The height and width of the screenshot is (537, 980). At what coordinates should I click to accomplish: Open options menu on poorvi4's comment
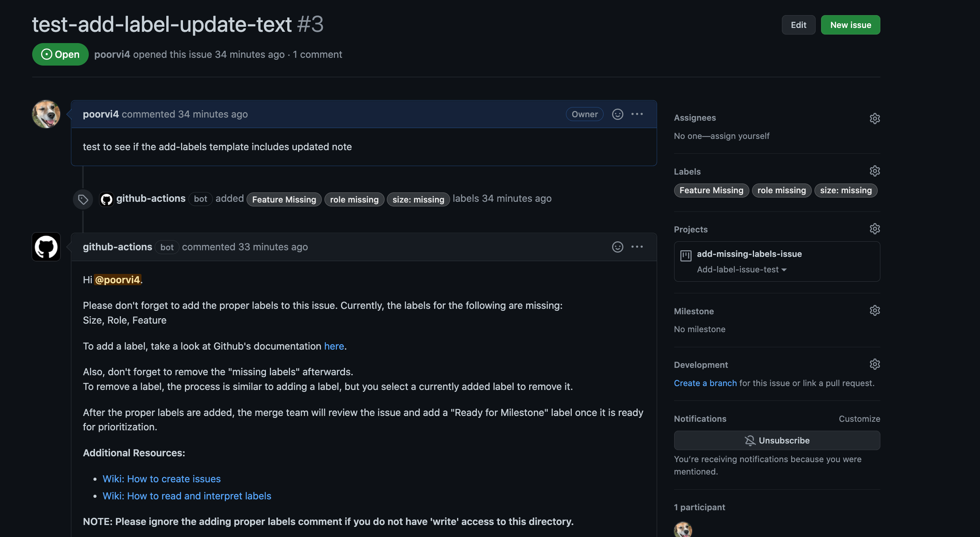(637, 114)
